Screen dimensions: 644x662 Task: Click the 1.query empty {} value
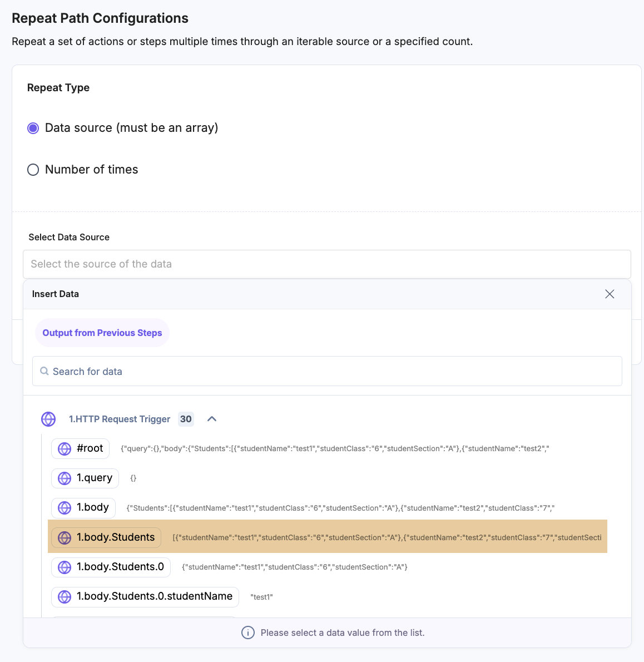tap(133, 478)
